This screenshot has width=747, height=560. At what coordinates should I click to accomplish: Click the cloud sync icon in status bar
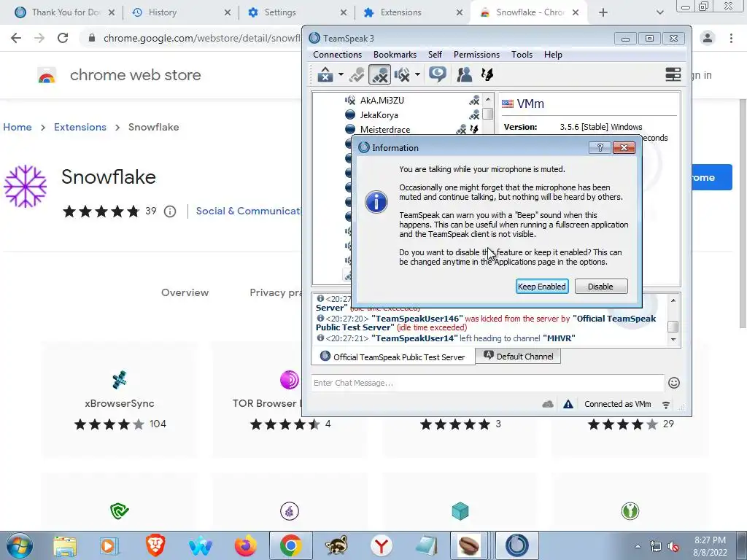548,404
